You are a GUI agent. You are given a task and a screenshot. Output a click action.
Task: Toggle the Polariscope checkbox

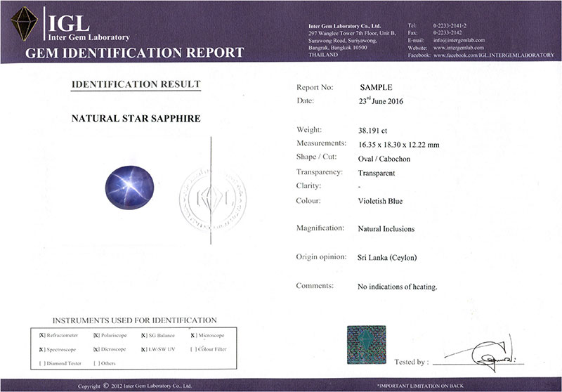96,335
